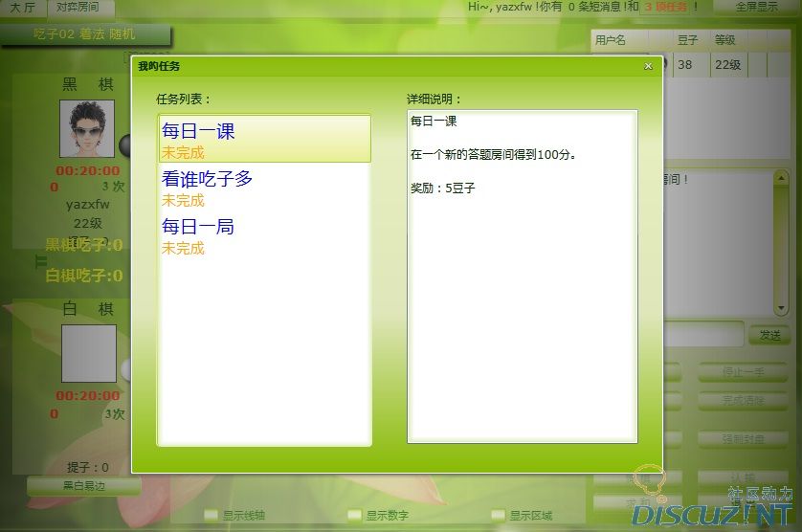Click the 强制封盘 button
This screenshot has width=802, height=532.
pos(744,439)
